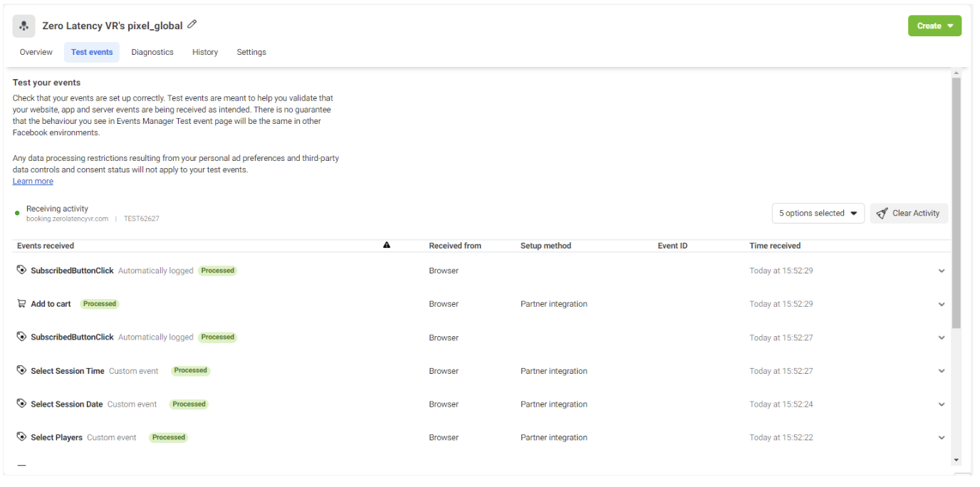Open the Create dropdown button
Screen dimensions: 980x487
click(x=934, y=26)
